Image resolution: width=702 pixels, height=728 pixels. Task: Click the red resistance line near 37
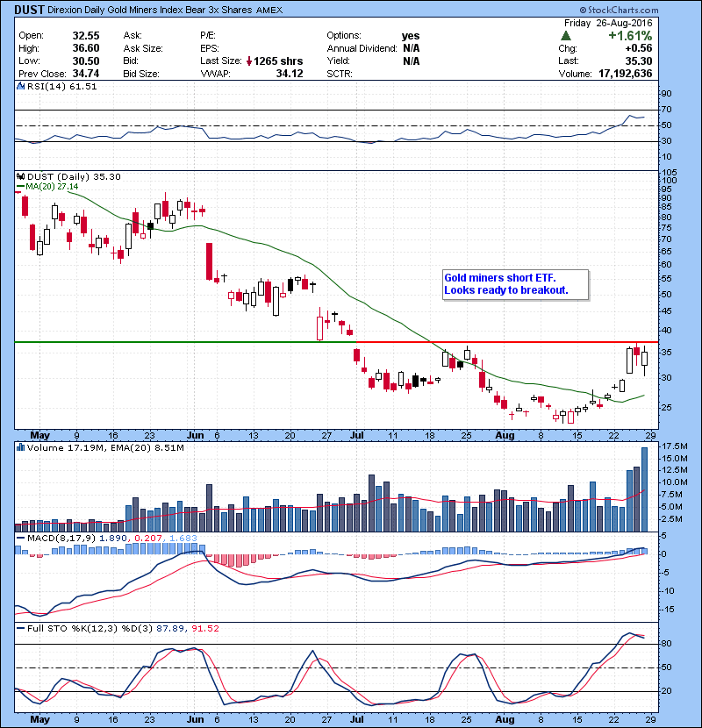[506, 342]
